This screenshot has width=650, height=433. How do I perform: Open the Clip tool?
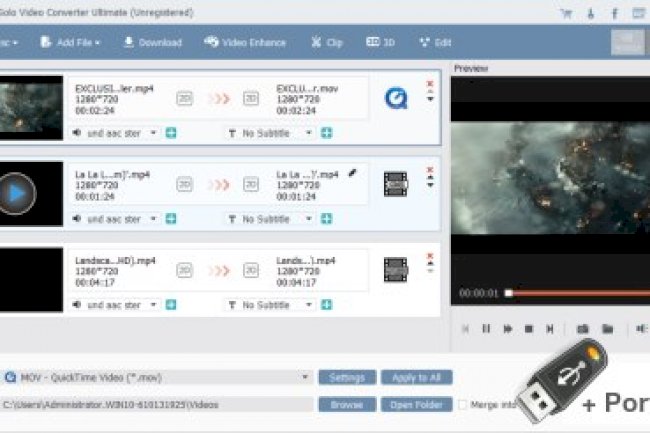click(326, 43)
